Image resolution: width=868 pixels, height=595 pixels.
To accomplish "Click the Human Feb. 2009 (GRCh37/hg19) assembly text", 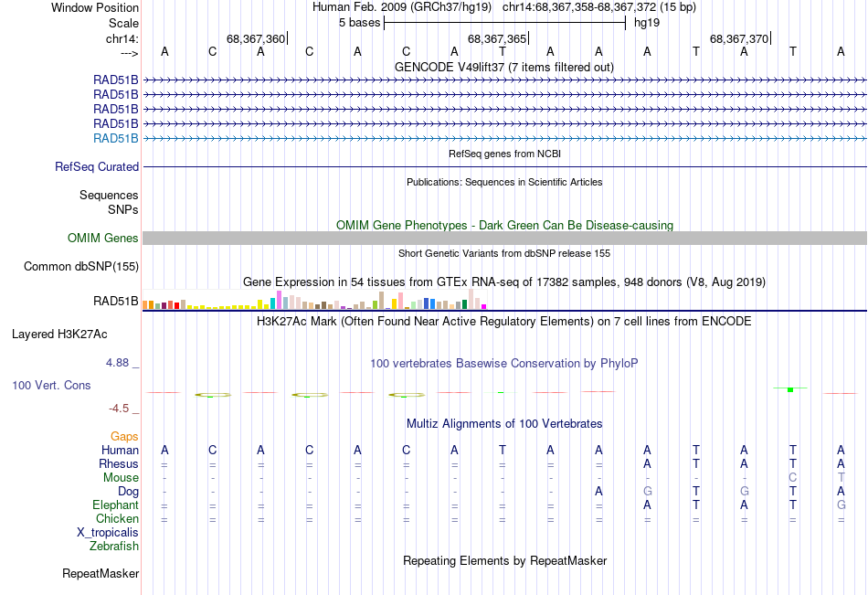I will tap(402, 7).
